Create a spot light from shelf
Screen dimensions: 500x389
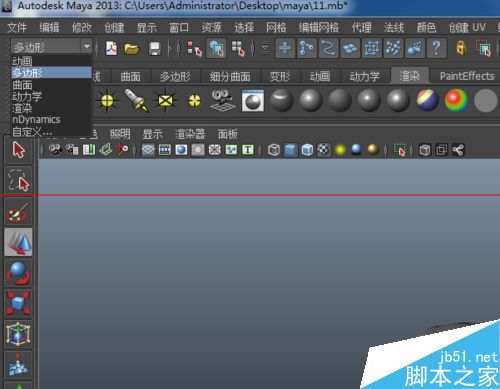coord(136,100)
